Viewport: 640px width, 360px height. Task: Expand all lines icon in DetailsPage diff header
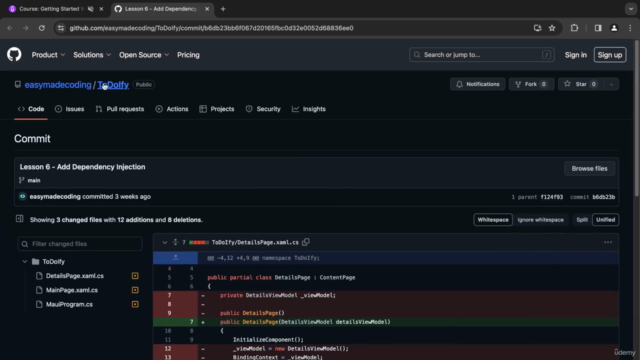coord(175,242)
